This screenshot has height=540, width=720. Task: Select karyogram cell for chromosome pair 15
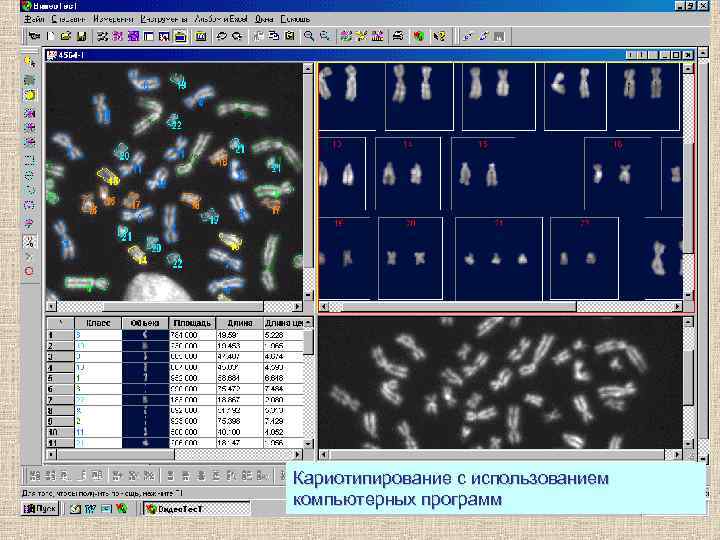coord(484,174)
